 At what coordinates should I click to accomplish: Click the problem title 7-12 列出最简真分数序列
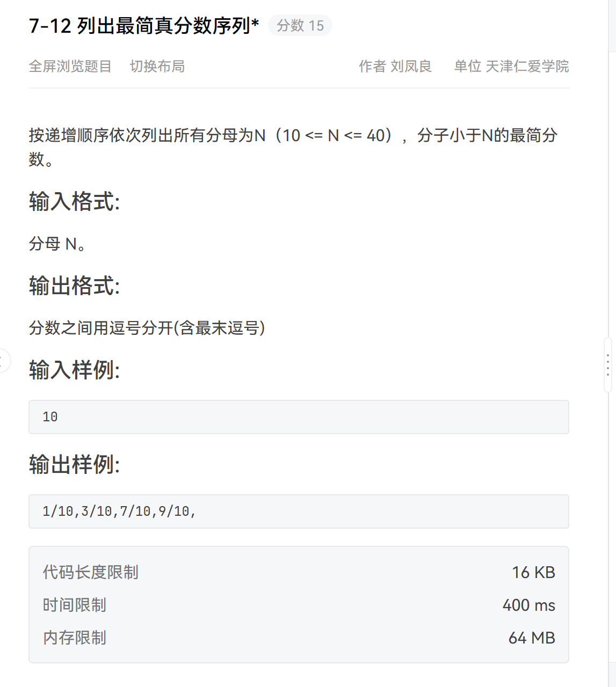(x=143, y=25)
